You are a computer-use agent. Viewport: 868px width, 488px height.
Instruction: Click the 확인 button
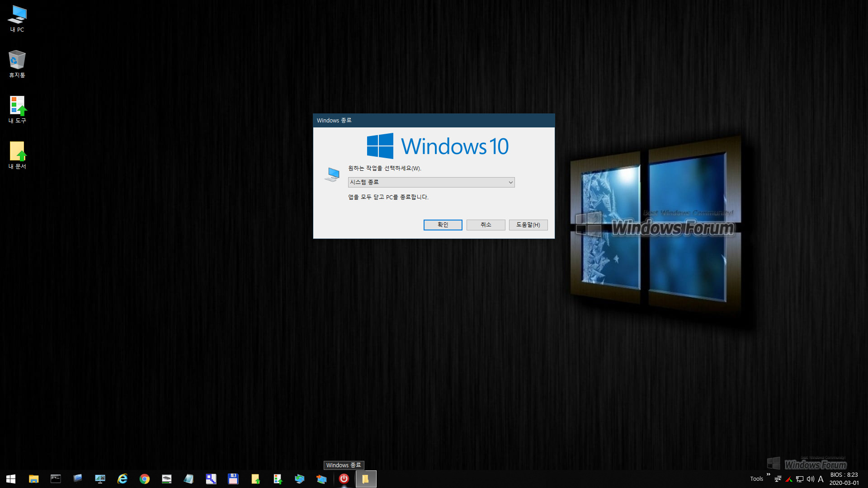point(443,225)
